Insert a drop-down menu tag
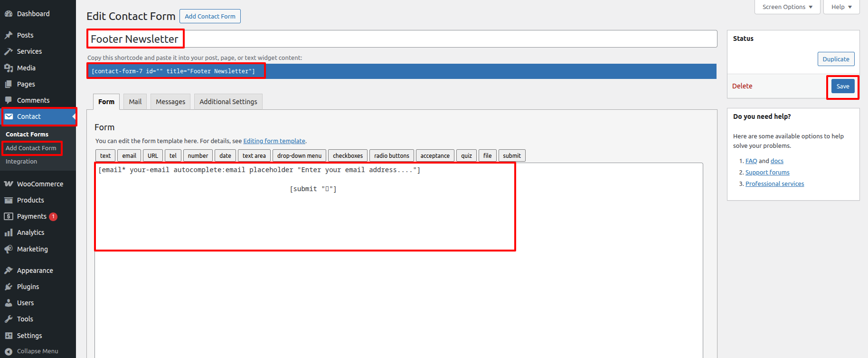This screenshot has width=868, height=358. pyautogui.click(x=299, y=156)
